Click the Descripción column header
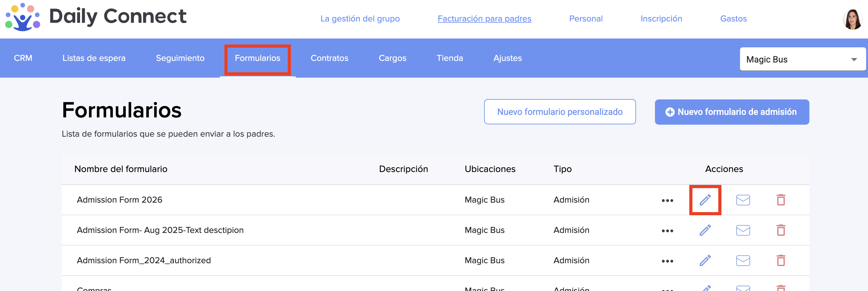 [x=403, y=169]
